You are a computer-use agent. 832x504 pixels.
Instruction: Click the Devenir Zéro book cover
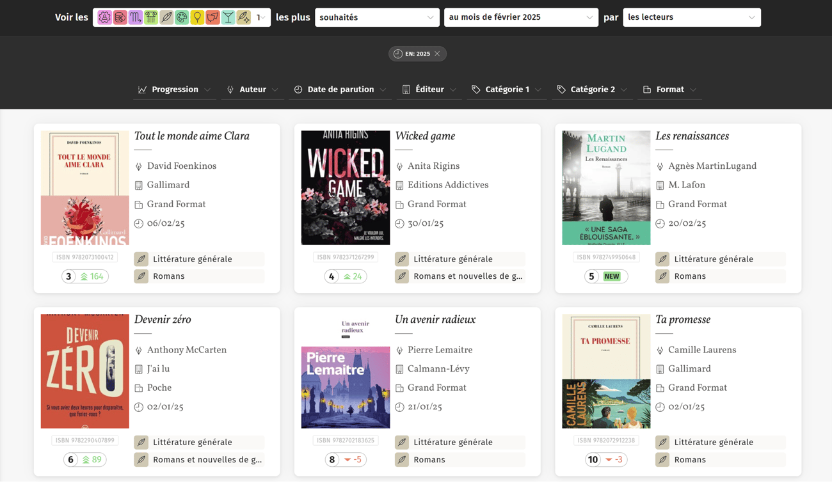tap(85, 371)
